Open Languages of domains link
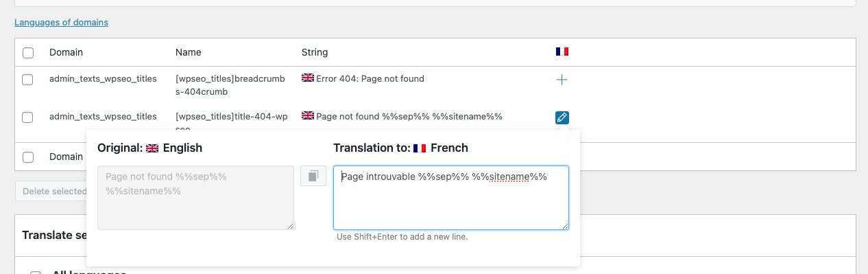The image size is (868, 274). 61,23
